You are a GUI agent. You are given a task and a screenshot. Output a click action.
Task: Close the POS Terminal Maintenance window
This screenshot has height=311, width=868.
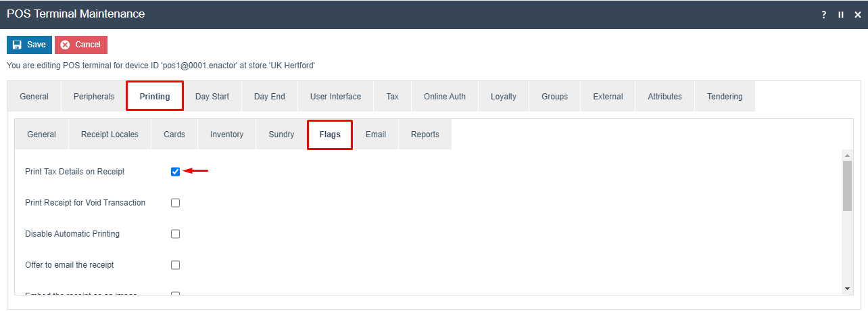858,14
